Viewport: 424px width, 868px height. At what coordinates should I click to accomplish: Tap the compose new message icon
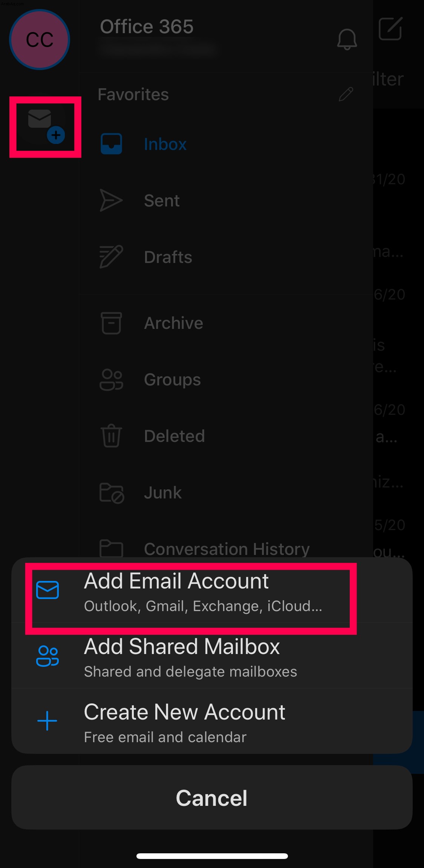(390, 28)
